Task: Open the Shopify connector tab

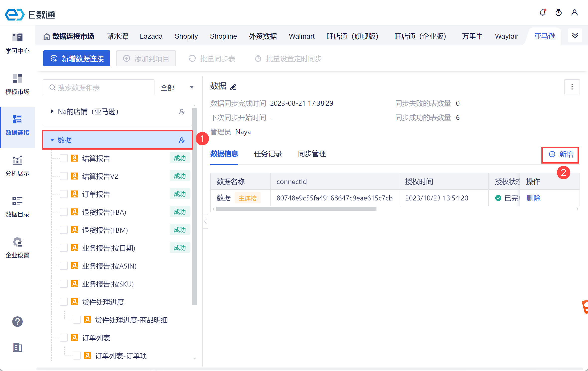Action: (186, 36)
